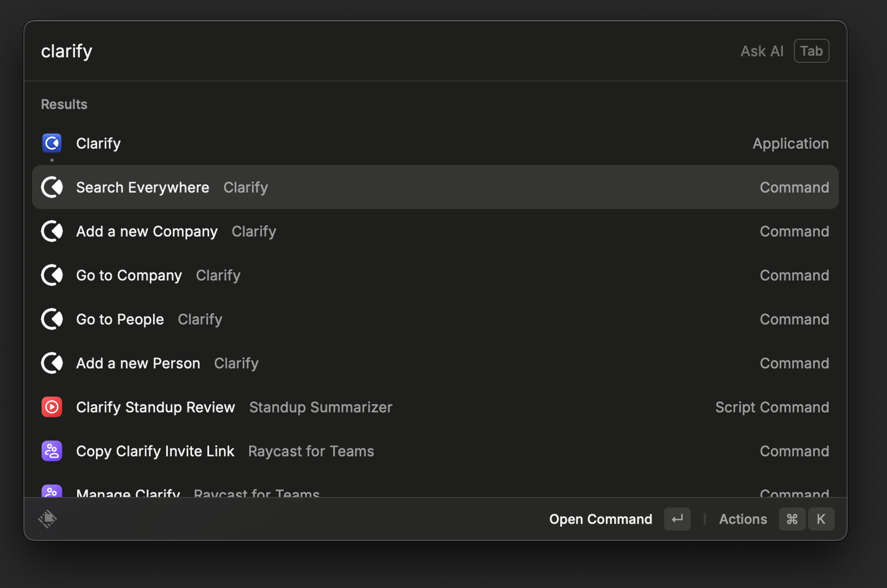Click the Search Everywhere command icon

click(x=52, y=187)
